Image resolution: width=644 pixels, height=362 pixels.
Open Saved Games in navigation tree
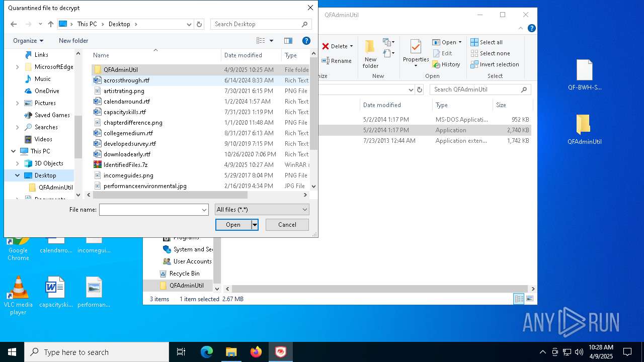[x=52, y=115]
